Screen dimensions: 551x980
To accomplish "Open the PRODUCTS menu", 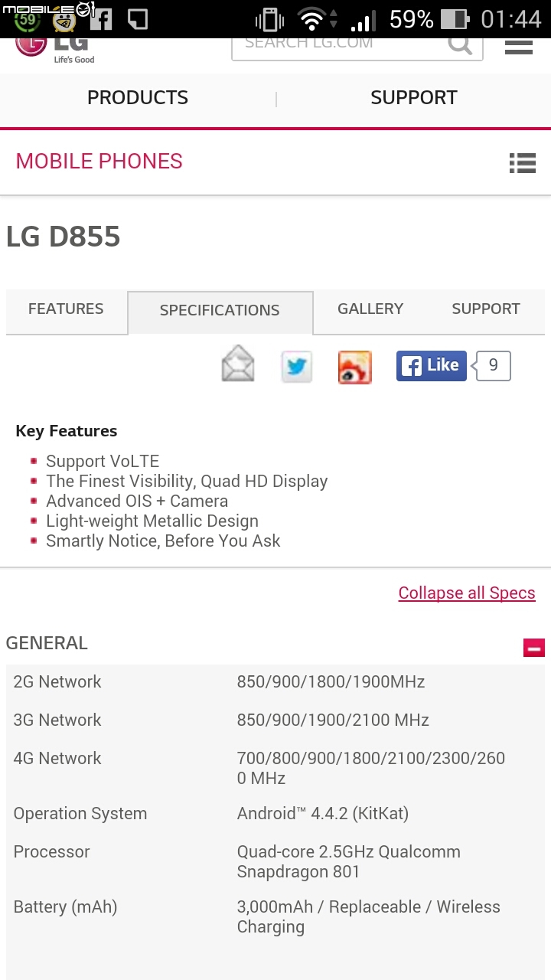I will [138, 98].
